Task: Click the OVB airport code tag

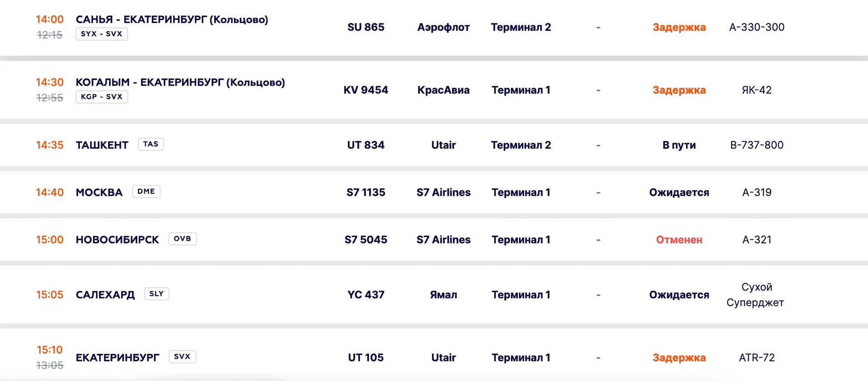Action: click(183, 239)
